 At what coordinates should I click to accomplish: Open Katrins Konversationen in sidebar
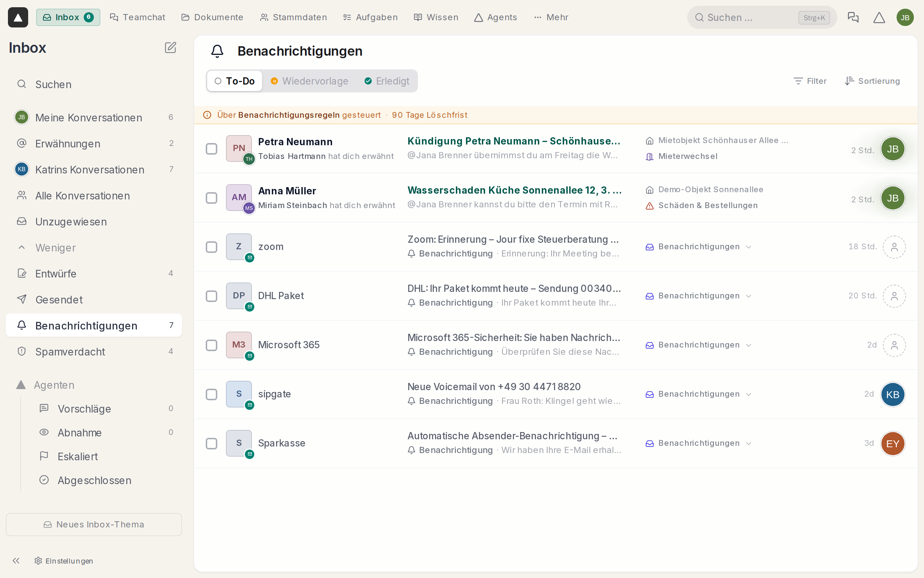click(x=94, y=169)
